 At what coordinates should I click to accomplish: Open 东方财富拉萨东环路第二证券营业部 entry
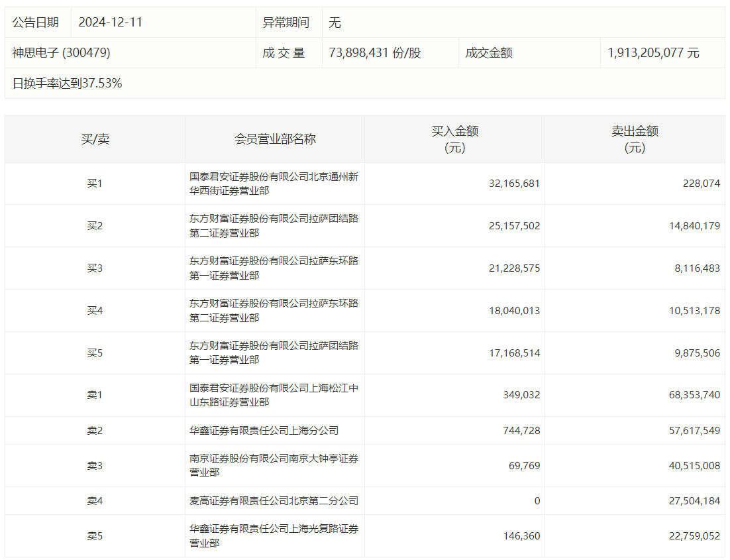(x=274, y=310)
